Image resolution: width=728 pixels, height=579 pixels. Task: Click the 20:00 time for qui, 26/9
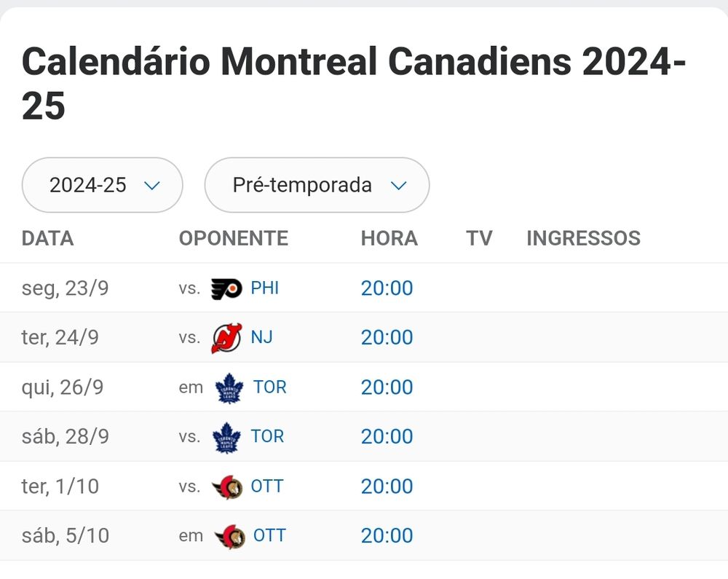[x=387, y=387]
